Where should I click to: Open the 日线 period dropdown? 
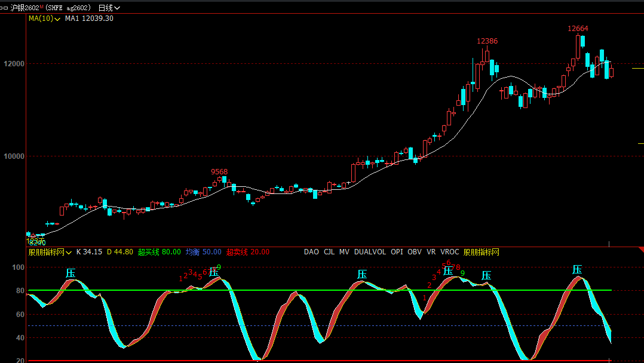click(109, 8)
